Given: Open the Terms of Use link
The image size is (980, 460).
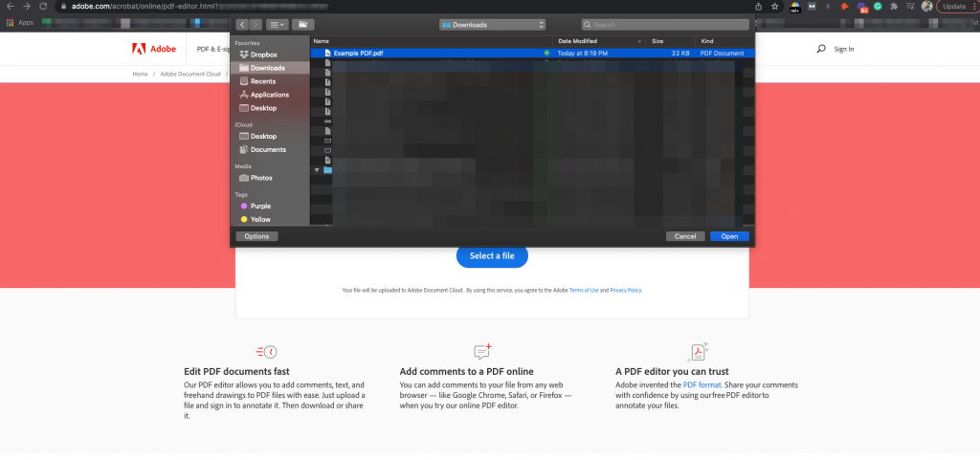Looking at the screenshot, I should pos(584,290).
